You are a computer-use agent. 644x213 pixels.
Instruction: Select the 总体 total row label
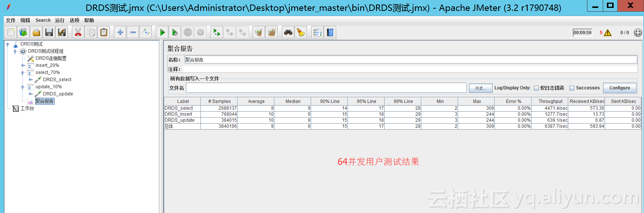coord(169,126)
